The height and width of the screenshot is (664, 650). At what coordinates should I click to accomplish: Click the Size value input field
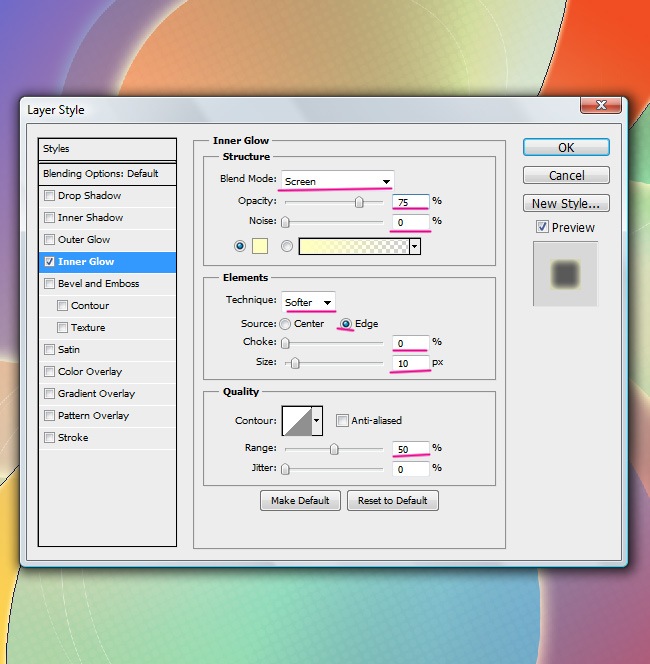click(410, 362)
